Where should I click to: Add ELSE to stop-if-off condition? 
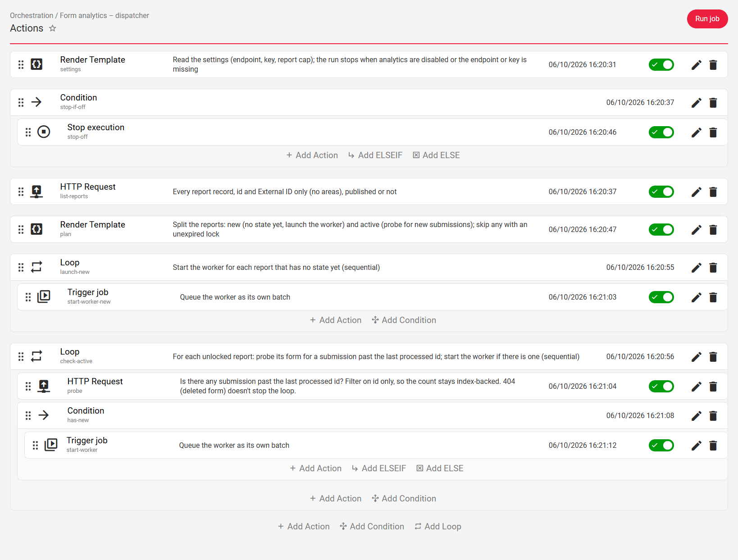436,155
